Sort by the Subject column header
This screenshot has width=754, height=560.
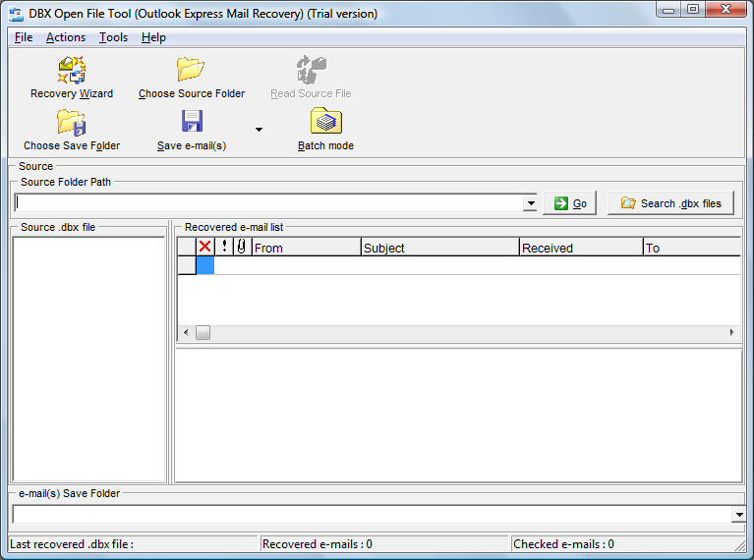click(x=440, y=247)
